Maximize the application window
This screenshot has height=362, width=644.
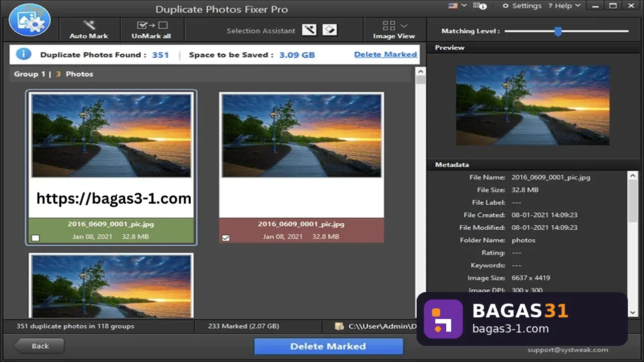(x=613, y=6)
